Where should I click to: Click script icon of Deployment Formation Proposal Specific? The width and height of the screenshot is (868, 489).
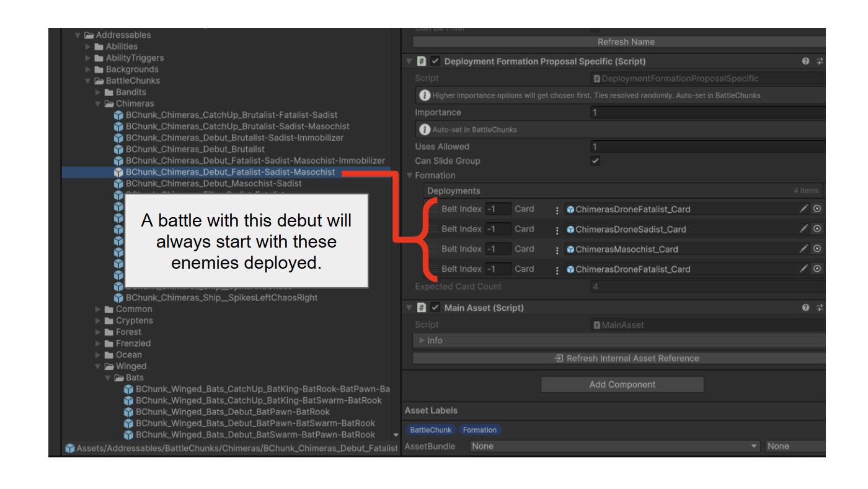(x=422, y=61)
